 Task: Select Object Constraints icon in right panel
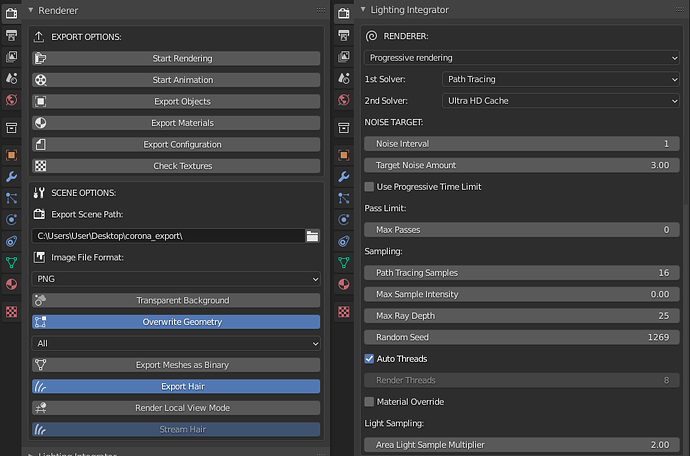click(344, 241)
